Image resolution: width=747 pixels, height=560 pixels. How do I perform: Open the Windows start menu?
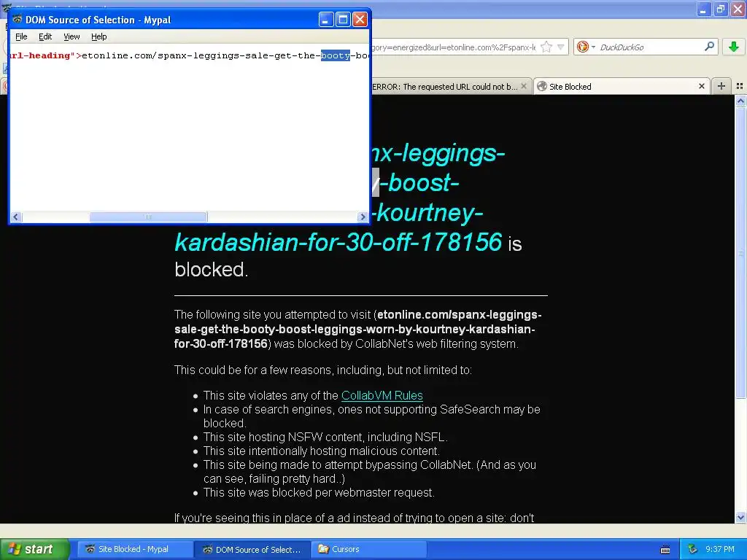pyautogui.click(x=34, y=549)
